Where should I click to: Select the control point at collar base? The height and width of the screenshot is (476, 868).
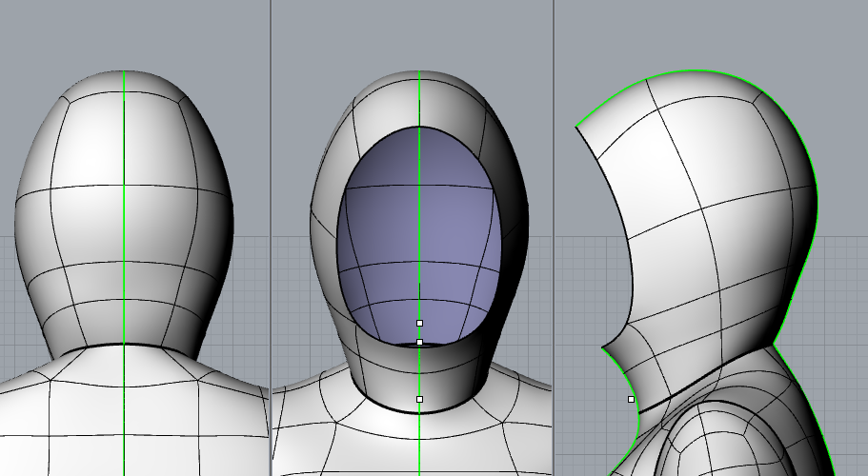tap(419, 400)
